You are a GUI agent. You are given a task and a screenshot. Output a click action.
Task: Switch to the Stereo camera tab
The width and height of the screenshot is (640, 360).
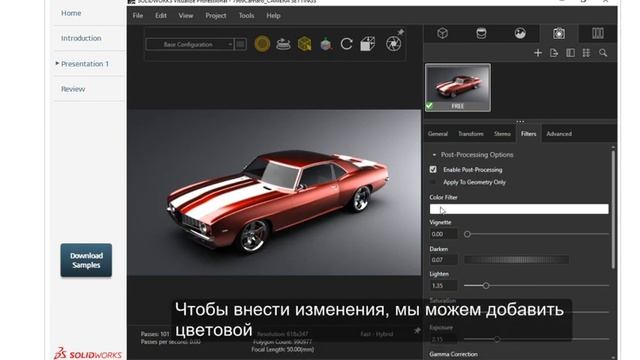point(502,134)
